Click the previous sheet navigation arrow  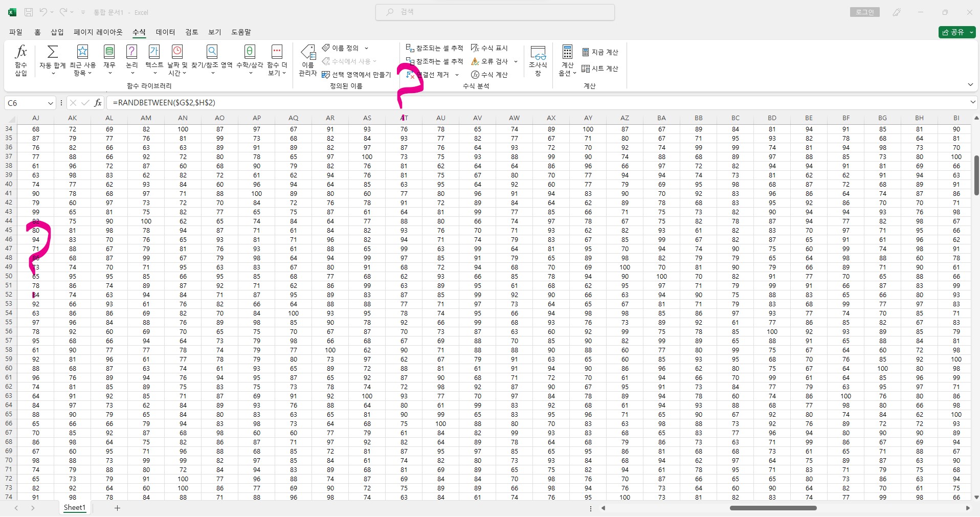pyautogui.click(x=16, y=508)
